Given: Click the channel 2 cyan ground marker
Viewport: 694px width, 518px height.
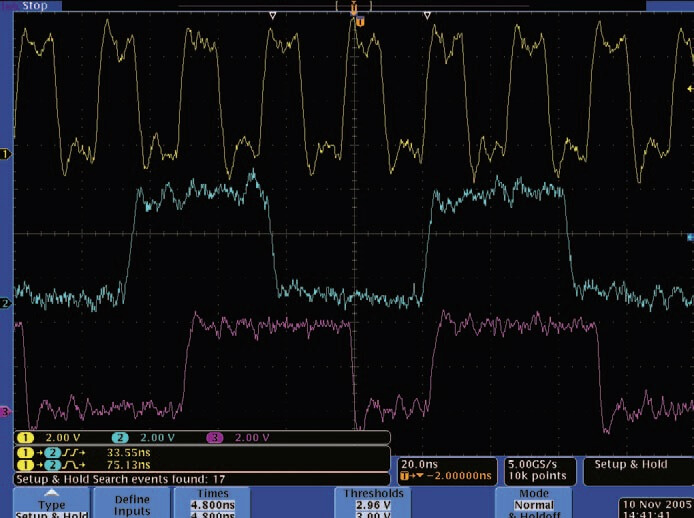Looking at the screenshot, I should point(5,302).
